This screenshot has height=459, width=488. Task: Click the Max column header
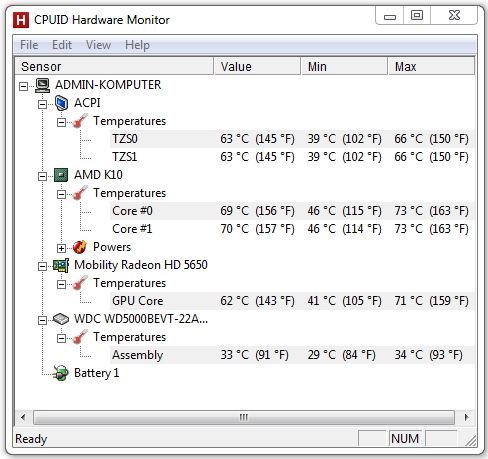click(x=431, y=66)
